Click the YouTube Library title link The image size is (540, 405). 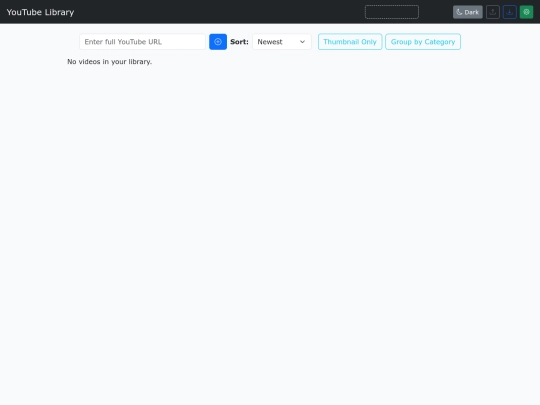click(x=40, y=12)
